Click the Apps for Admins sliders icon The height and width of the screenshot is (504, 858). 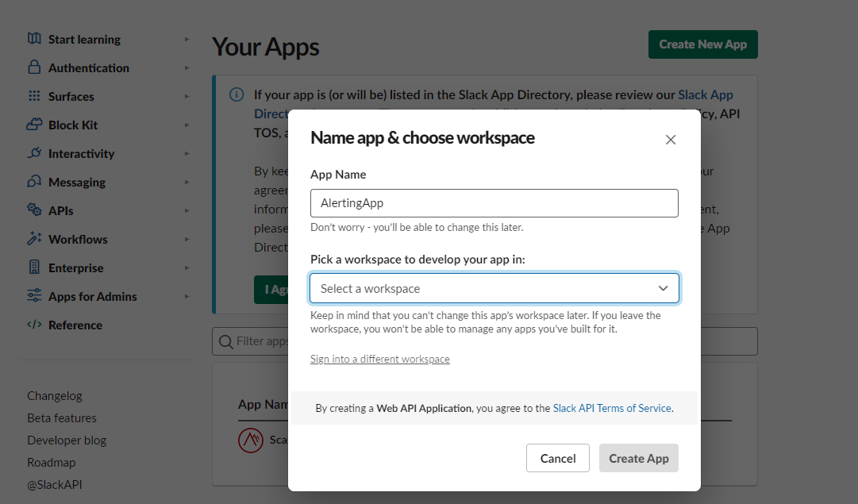34,295
